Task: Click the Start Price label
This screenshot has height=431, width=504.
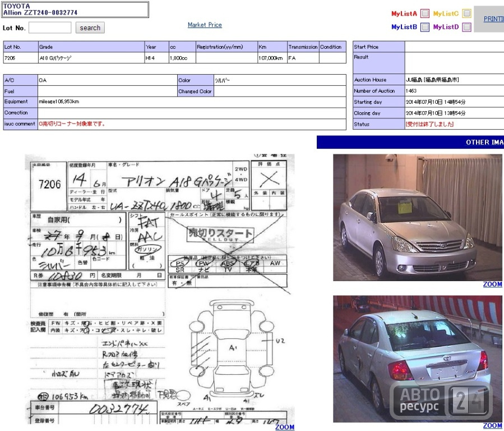Action: coord(378,47)
